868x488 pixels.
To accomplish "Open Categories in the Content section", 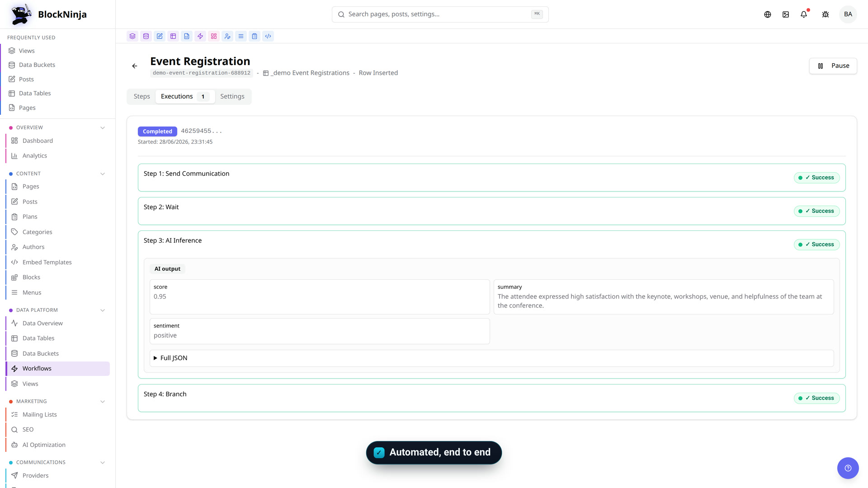I will [x=58, y=232].
